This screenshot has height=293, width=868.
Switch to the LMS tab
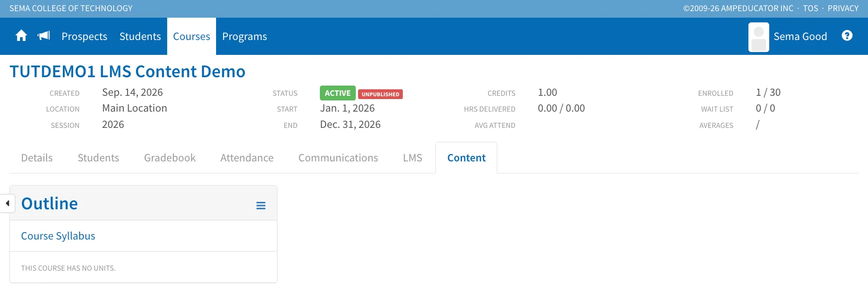[x=413, y=158]
